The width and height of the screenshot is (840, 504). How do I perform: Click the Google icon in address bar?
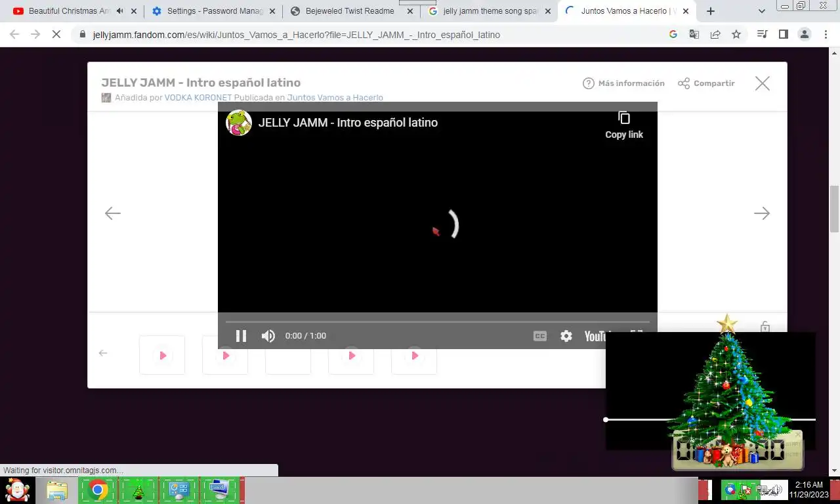pos(673,34)
